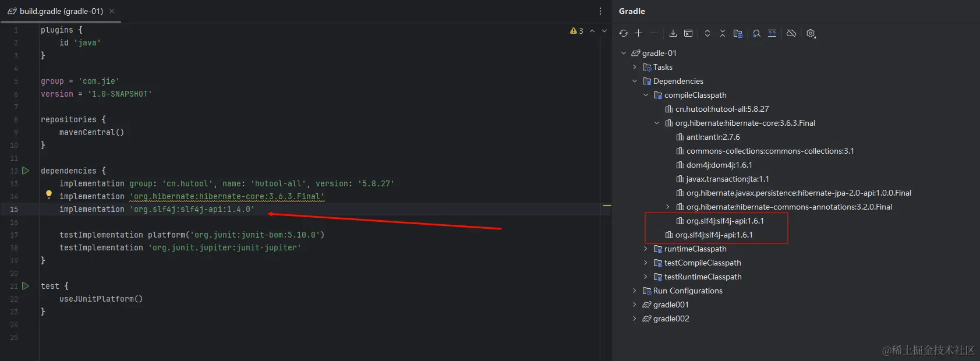Open the Execute Gradle Task icon

point(688,33)
